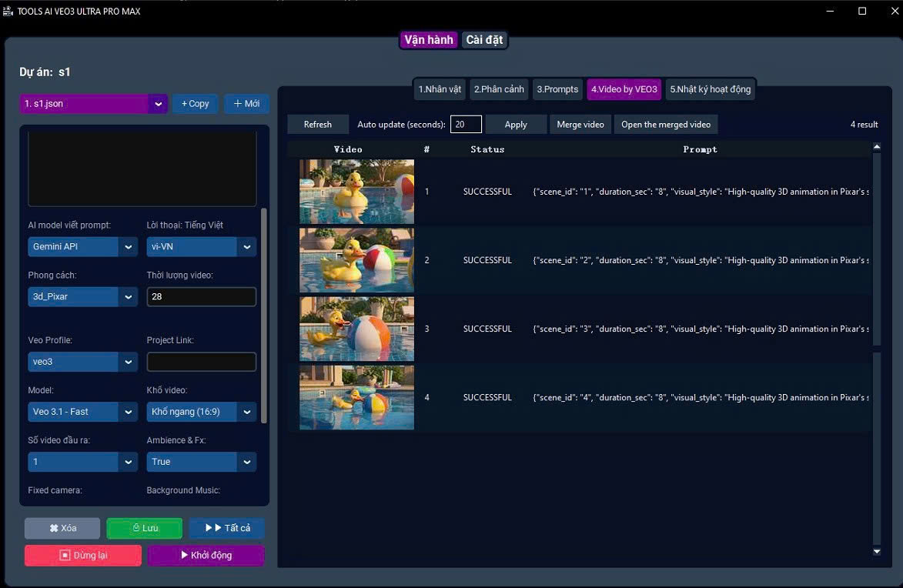The height and width of the screenshot is (588, 903).
Task: Create a new project with + Mới
Action: point(246,104)
